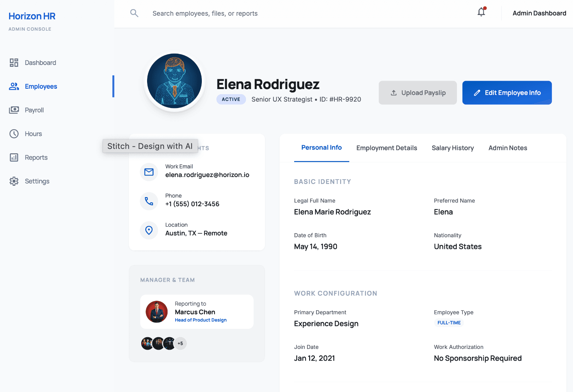Screen dimensions: 573x392
Task: Click the phone number +1 (555) 012-3456
Action: tap(192, 204)
